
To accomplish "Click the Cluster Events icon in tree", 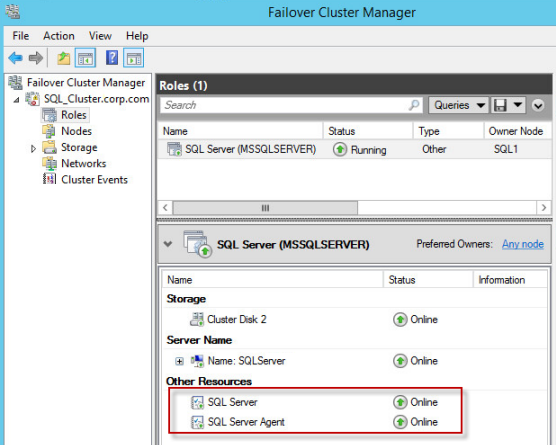I will [49, 179].
